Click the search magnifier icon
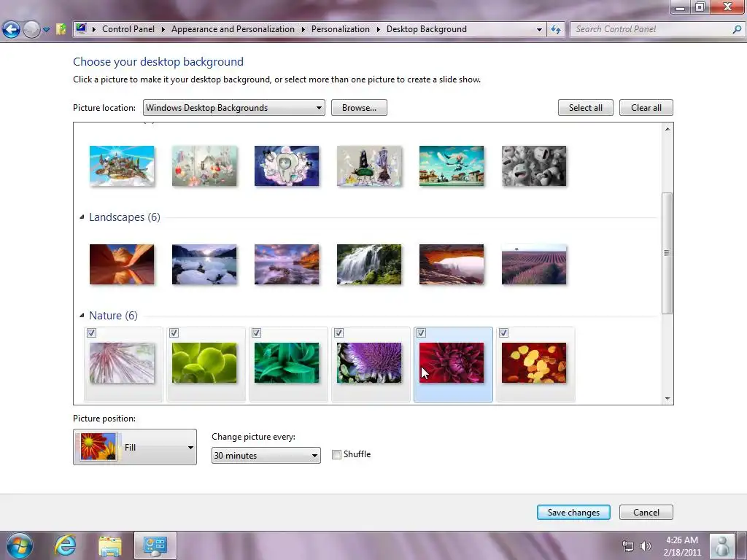Image resolution: width=747 pixels, height=560 pixels. tap(737, 29)
